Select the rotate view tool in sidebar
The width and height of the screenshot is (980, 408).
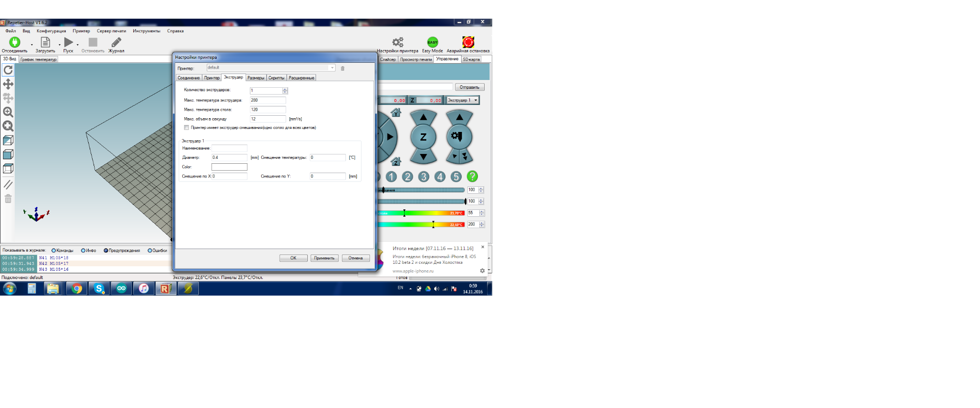click(8, 70)
